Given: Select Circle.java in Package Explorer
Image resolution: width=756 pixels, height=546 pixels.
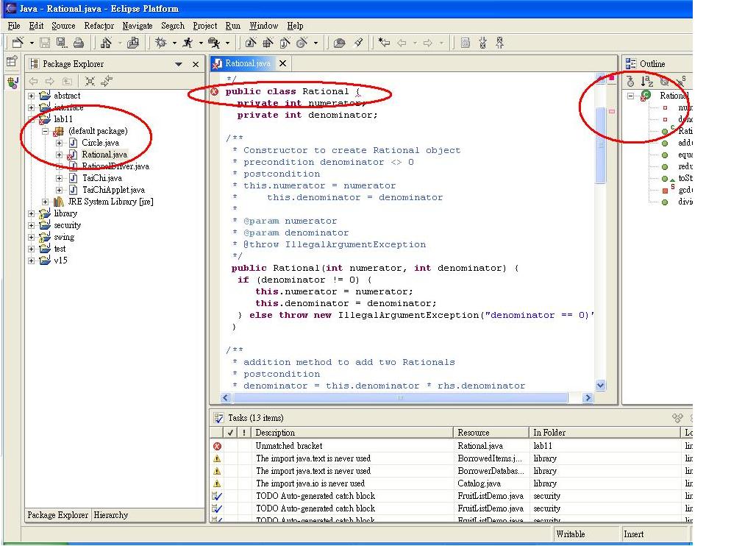Looking at the screenshot, I should pos(100,143).
